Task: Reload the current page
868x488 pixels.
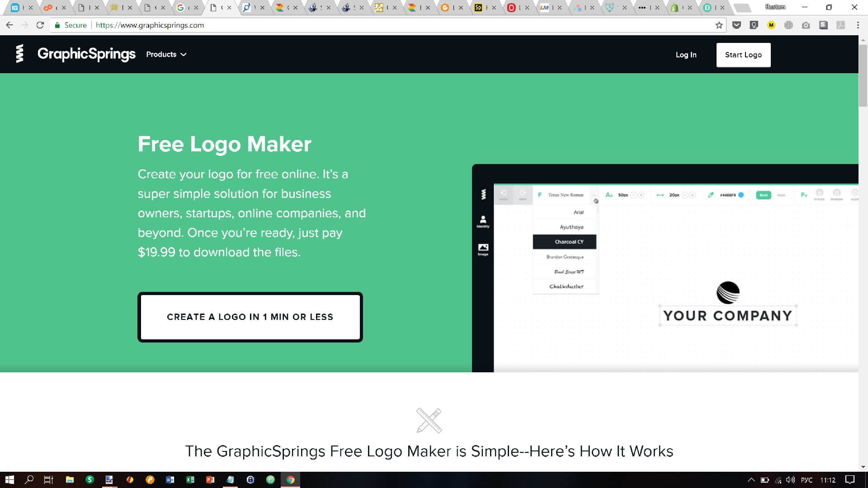Action: point(40,25)
